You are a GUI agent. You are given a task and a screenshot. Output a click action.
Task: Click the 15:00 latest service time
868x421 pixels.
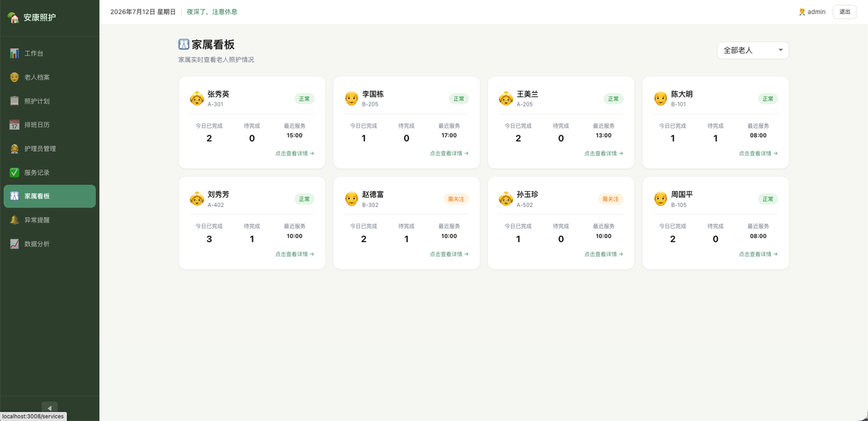coord(294,136)
